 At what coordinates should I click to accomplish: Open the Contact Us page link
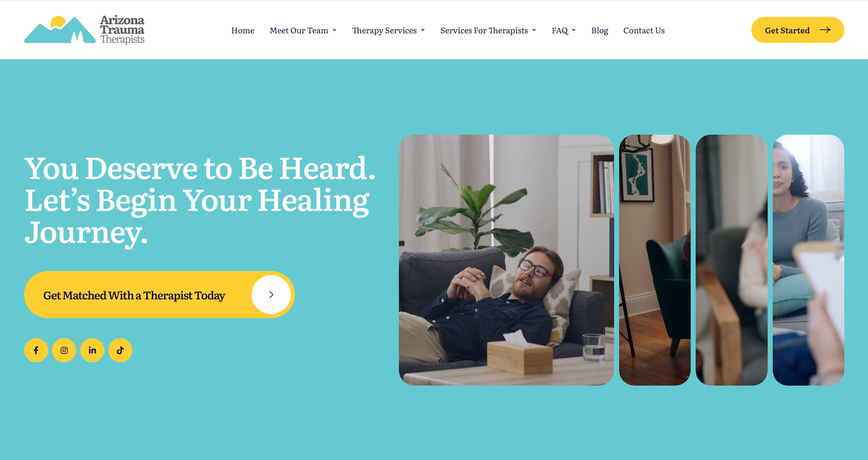coord(644,31)
